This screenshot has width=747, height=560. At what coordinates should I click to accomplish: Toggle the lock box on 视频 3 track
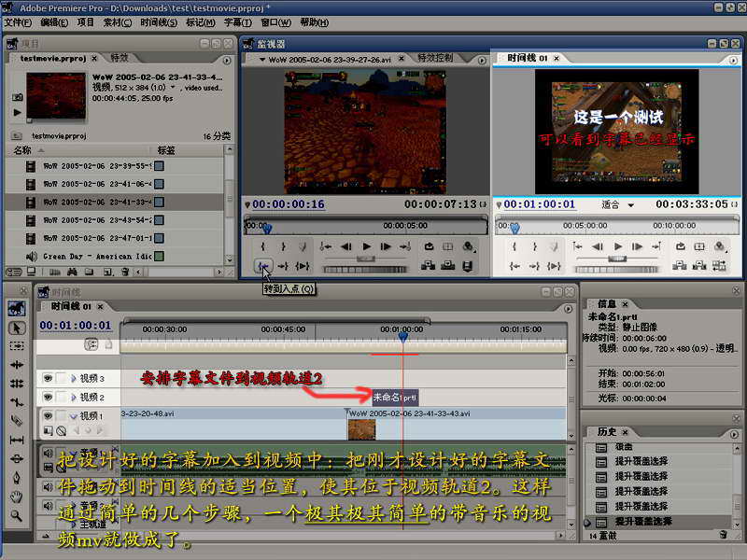(x=61, y=378)
